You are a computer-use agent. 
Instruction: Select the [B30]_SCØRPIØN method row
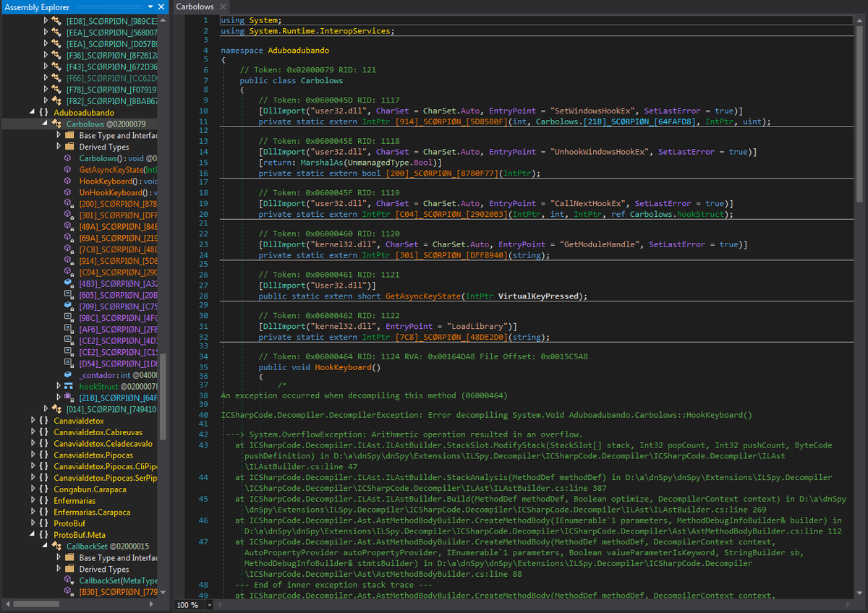pos(117,592)
